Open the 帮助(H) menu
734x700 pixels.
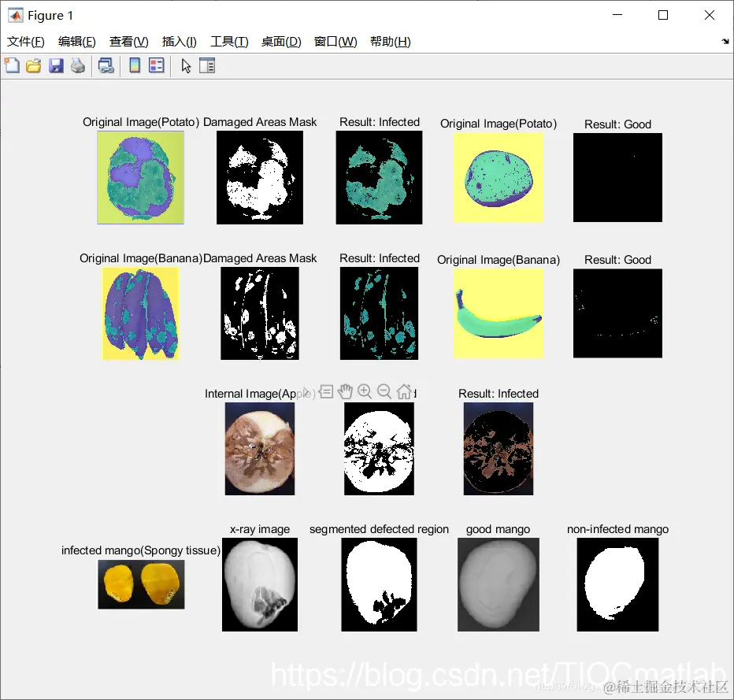[391, 42]
